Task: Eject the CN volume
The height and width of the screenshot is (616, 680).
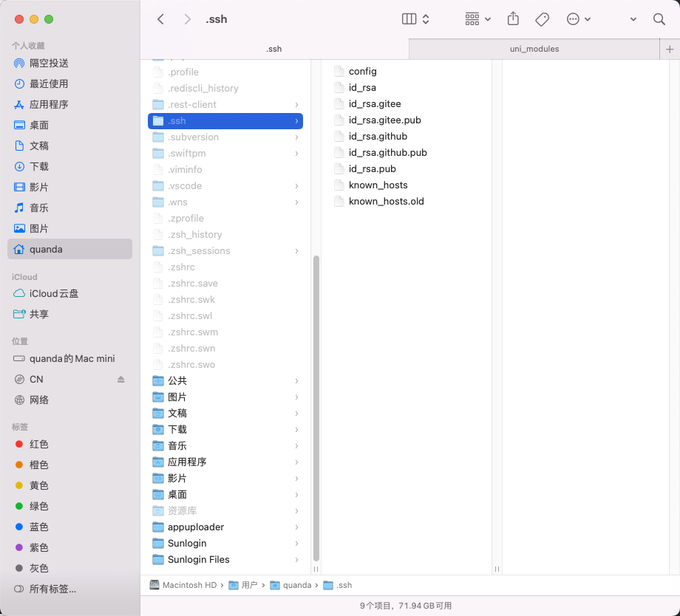Action: tap(121, 380)
